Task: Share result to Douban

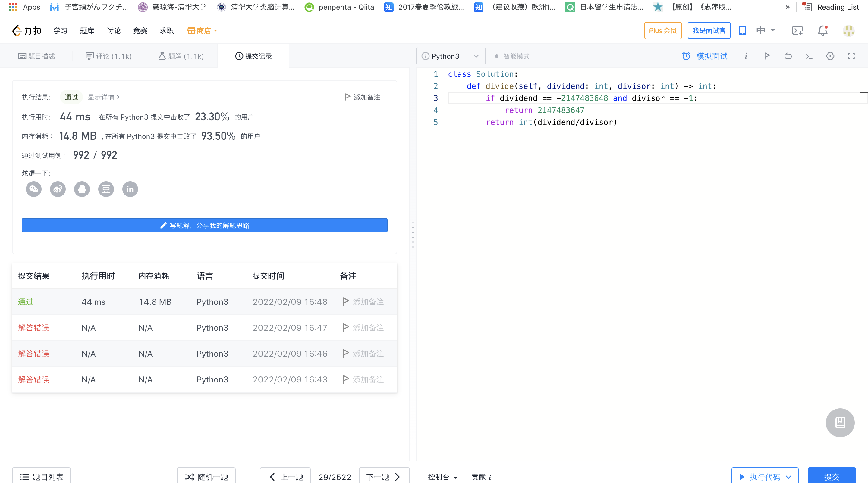Action: (106, 189)
